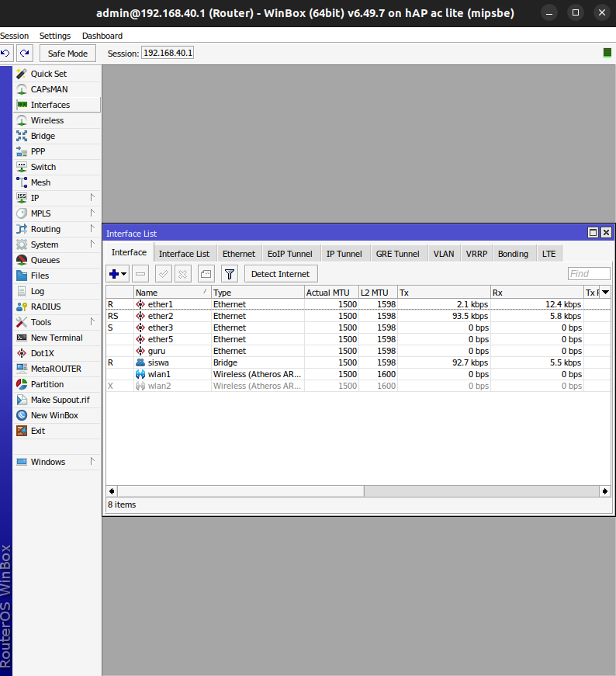Switch to LTE tab

point(549,254)
